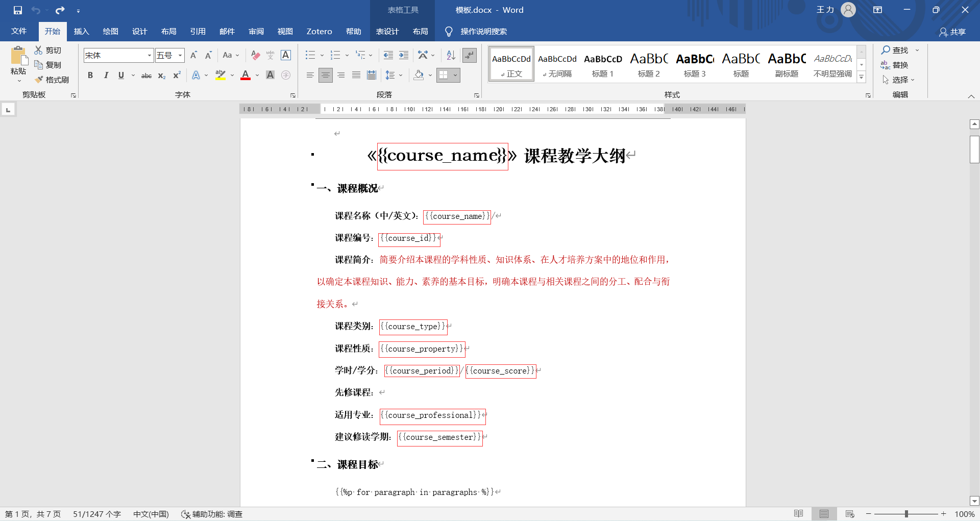This screenshot has width=980, height=521.
Task: Click the 共享 share button
Action: [x=952, y=32]
